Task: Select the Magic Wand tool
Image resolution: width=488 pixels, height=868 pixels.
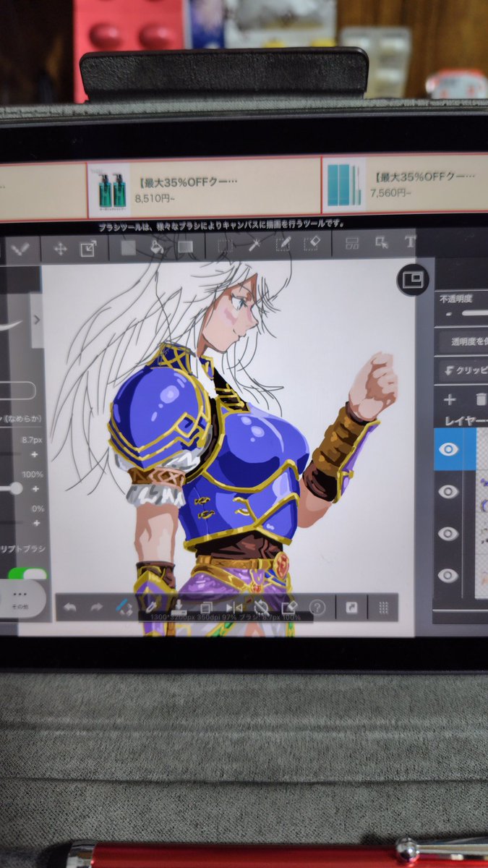Action: [x=254, y=245]
